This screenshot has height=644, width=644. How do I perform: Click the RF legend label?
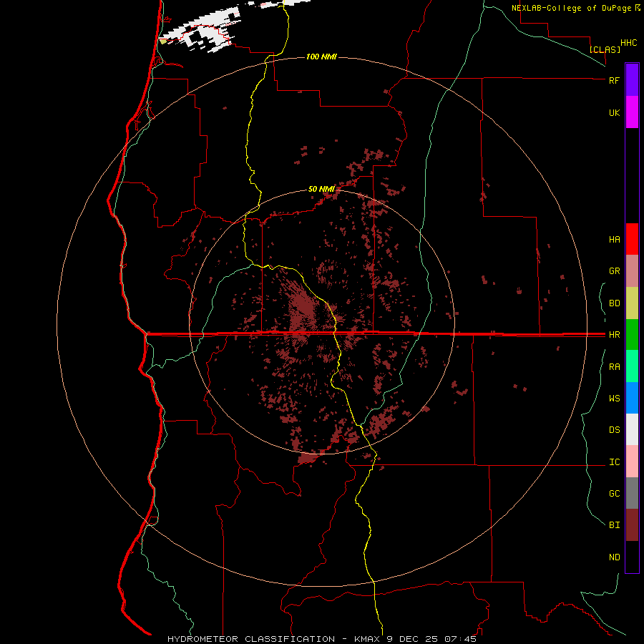pos(614,80)
